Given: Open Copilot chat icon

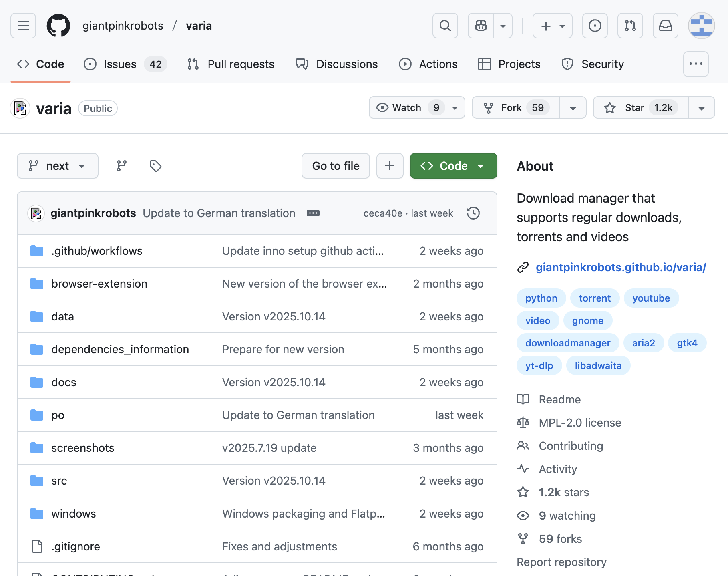Looking at the screenshot, I should coord(481,26).
